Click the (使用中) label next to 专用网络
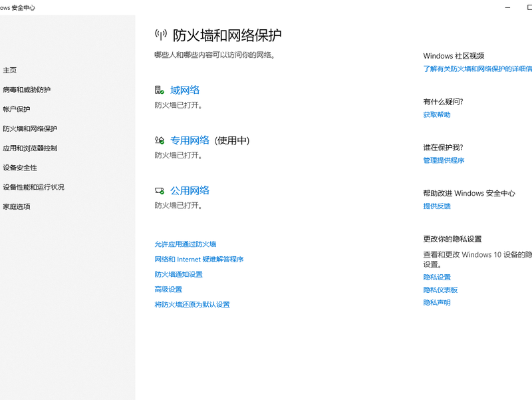This screenshot has width=532, height=400. coord(232,140)
